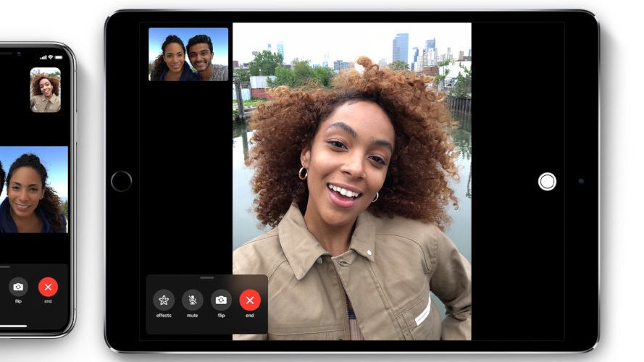The image size is (644, 362).
Task: Tap the iPad self-view thumbnail of the couple
Action: (x=188, y=54)
